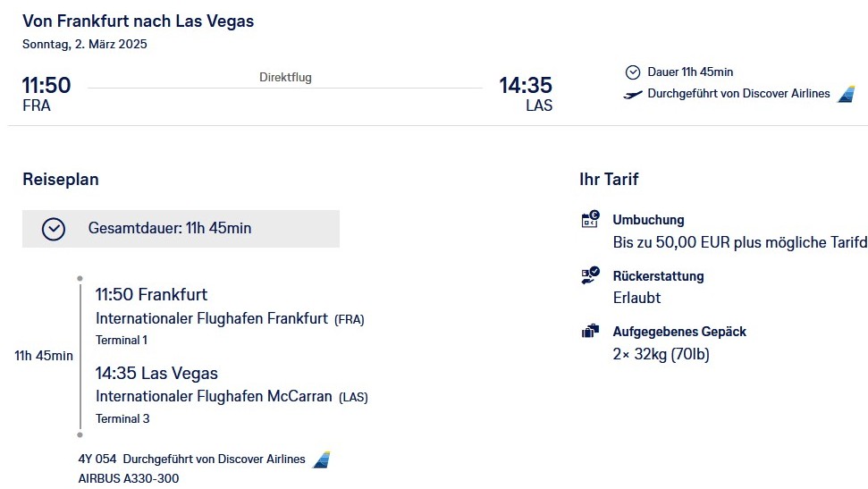Viewport: 868px width, 489px height.
Task: Click the AIRBUS A330-300 aircraft label
Action: (129, 478)
